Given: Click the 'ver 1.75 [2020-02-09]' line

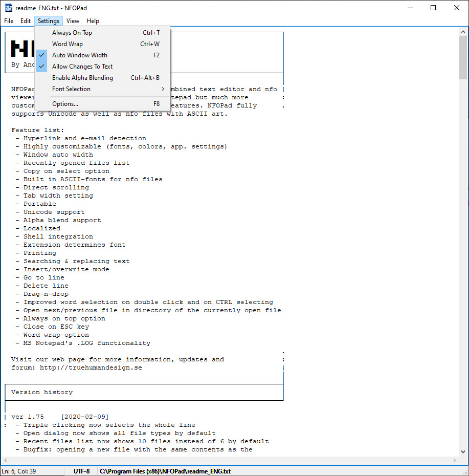Looking at the screenshot, I should coord(60,417).
